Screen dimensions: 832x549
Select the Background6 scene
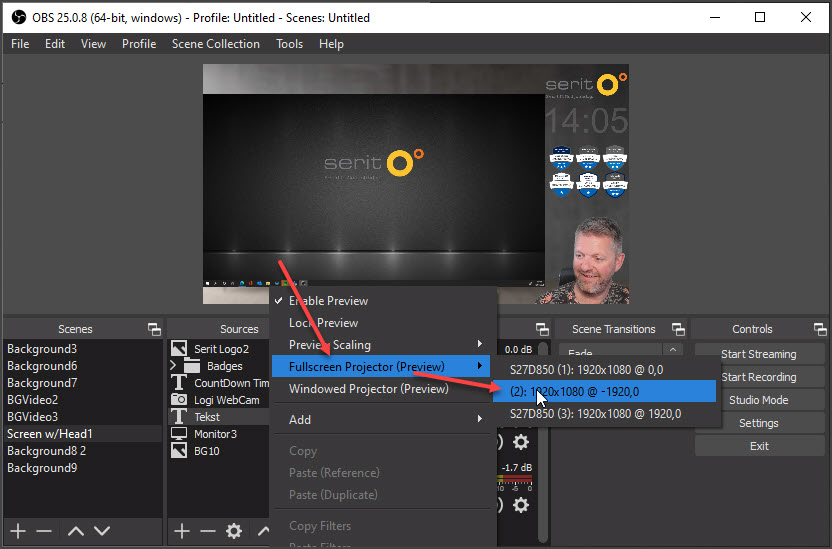tap(82, 365)
